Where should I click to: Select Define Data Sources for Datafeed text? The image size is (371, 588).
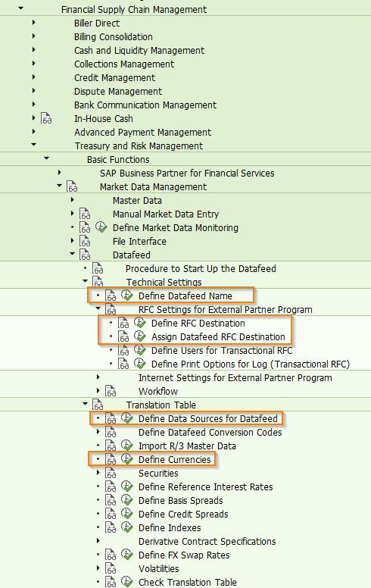pos(208,418)
